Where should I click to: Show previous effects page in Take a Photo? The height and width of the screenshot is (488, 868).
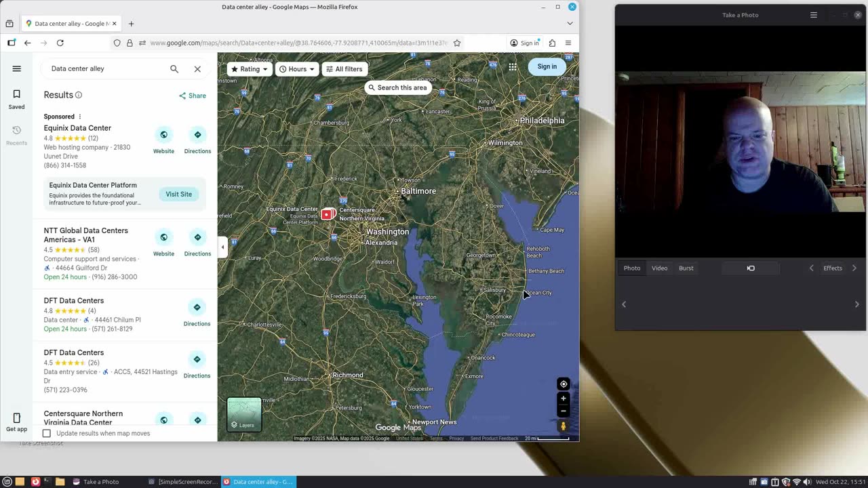[x=812, y=268]
